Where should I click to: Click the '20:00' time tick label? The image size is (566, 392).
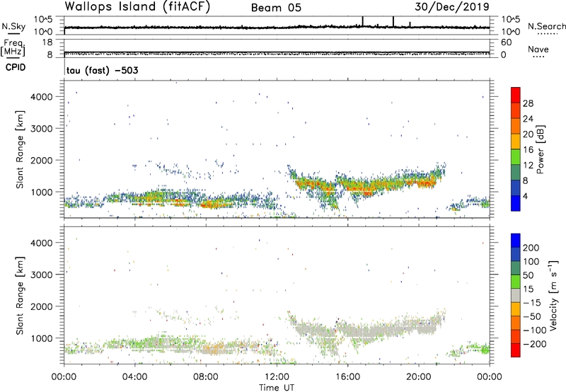(x=419, y=377)
